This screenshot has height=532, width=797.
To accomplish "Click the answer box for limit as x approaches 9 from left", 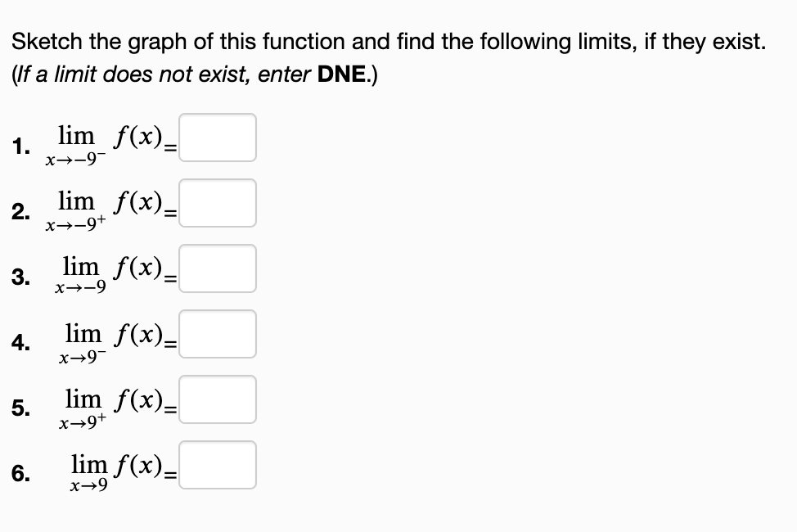I will click(x=217, y=333).
